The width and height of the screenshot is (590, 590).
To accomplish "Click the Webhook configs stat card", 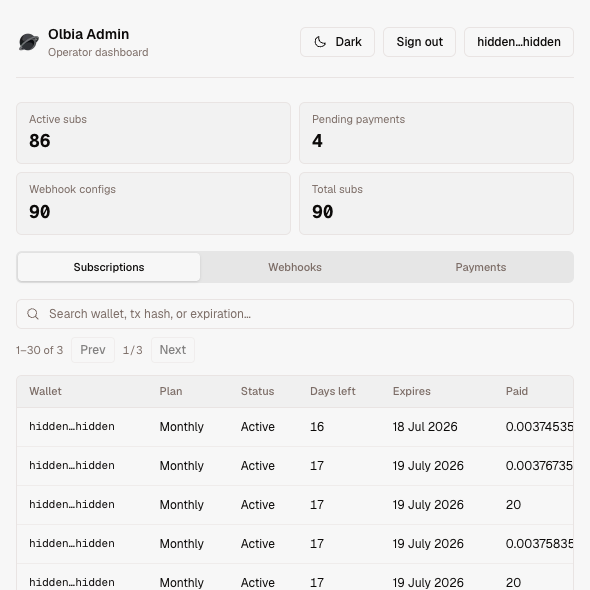I will (153, 204).
